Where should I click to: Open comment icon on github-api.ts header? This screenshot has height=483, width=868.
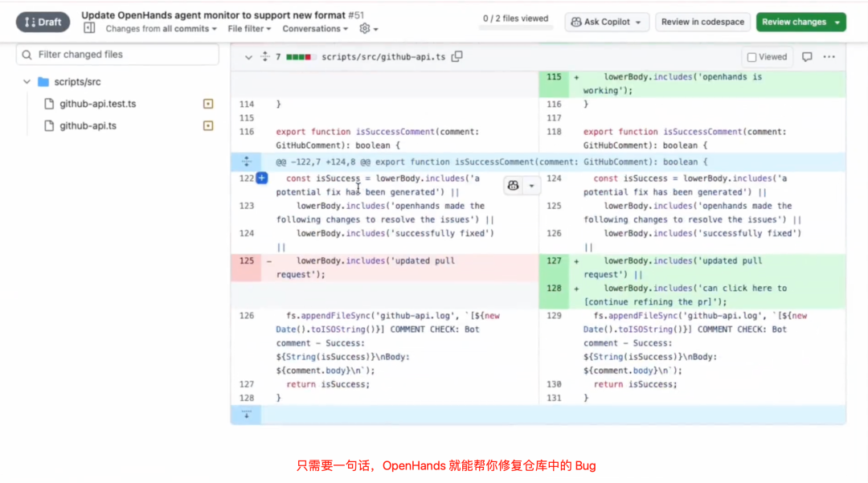click(807, 57)
